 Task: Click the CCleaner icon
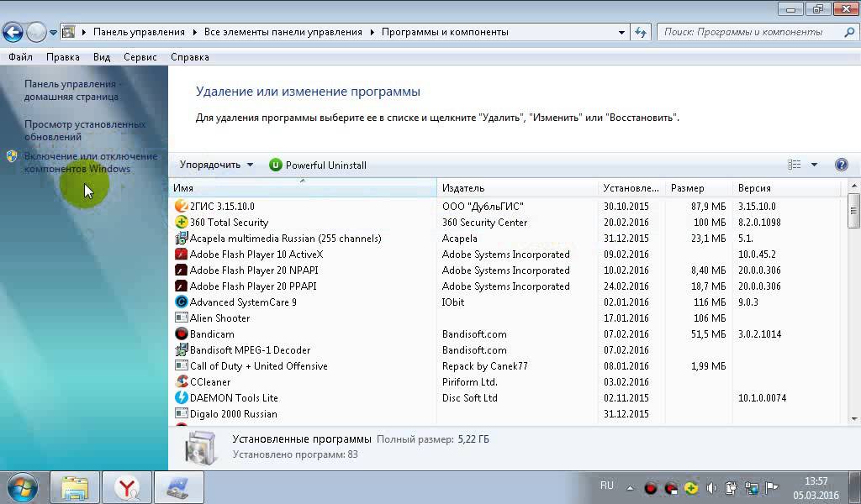(x=182, y=381)
